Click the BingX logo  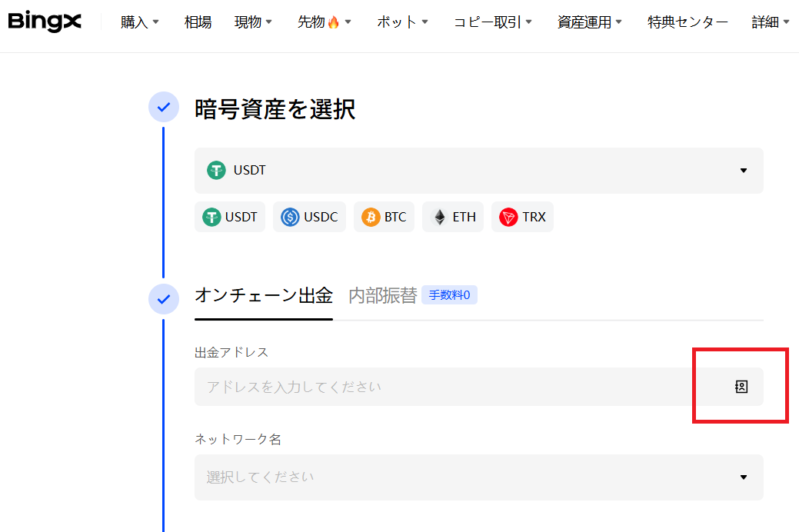(x=45, y=22)
